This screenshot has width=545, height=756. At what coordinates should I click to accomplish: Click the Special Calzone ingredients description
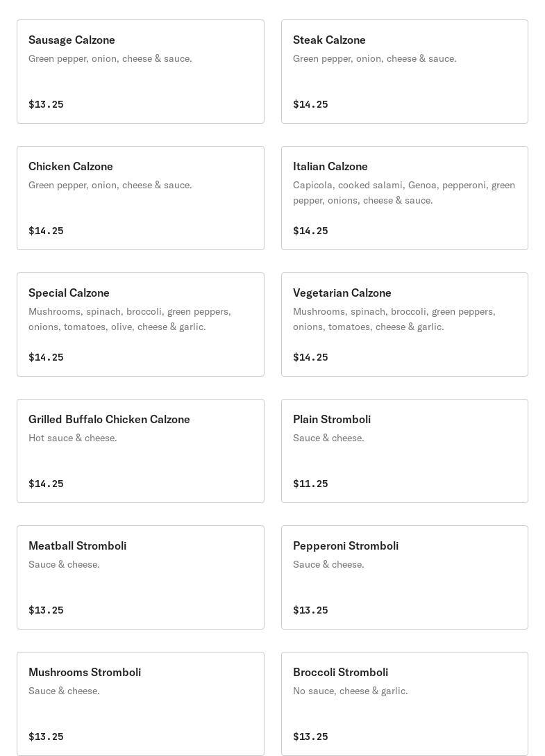click(130, 319)
